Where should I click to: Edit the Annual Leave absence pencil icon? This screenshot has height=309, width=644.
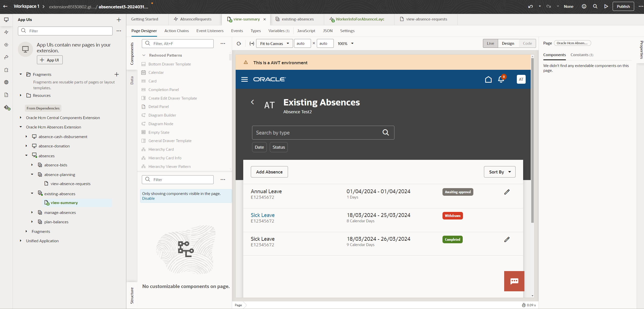point(507,192)
